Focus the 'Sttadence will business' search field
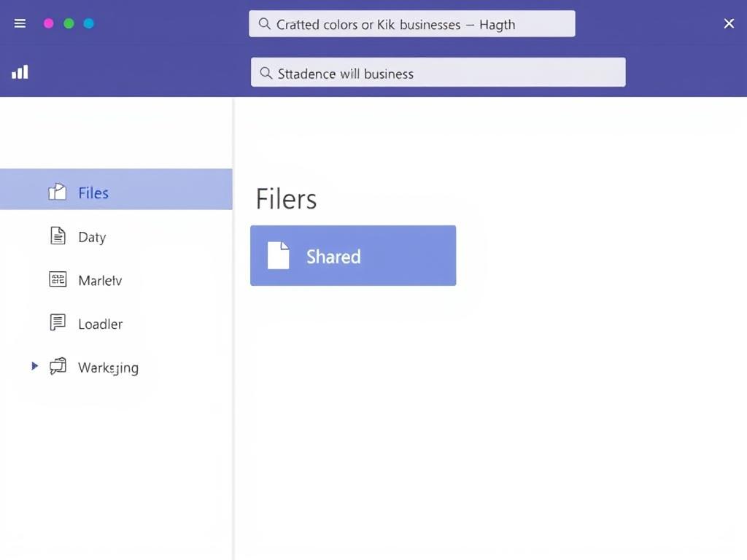The image size is (747, 560). coord(438,72)
